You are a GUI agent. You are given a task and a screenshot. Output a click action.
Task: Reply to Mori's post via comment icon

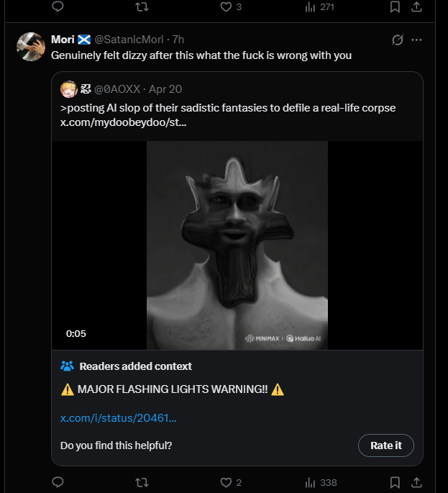58,482
